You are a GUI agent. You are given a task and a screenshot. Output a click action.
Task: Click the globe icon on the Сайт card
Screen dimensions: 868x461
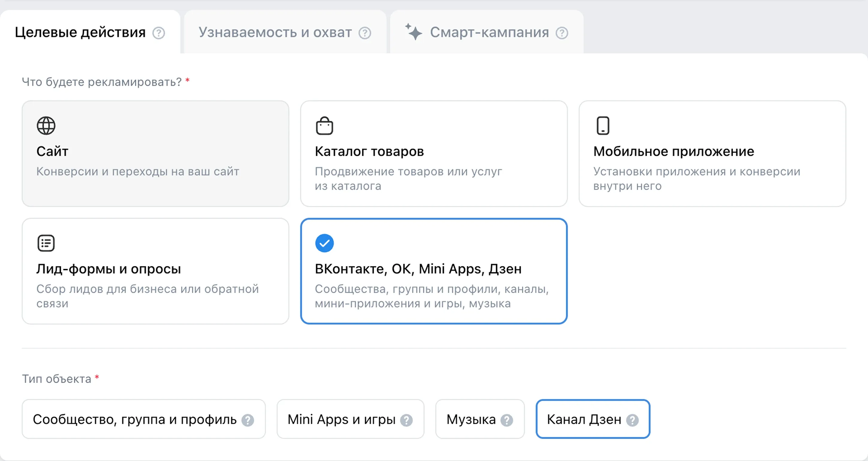(x=46, y=126)
